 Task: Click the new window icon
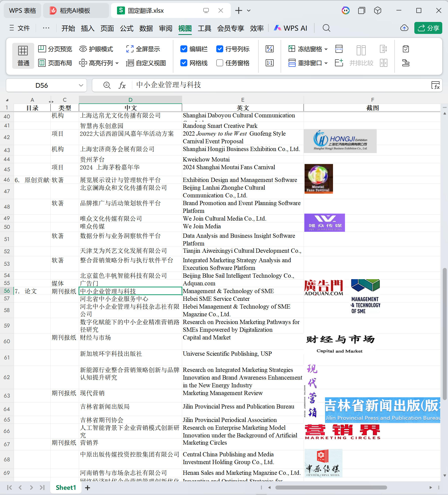[339, 63]
